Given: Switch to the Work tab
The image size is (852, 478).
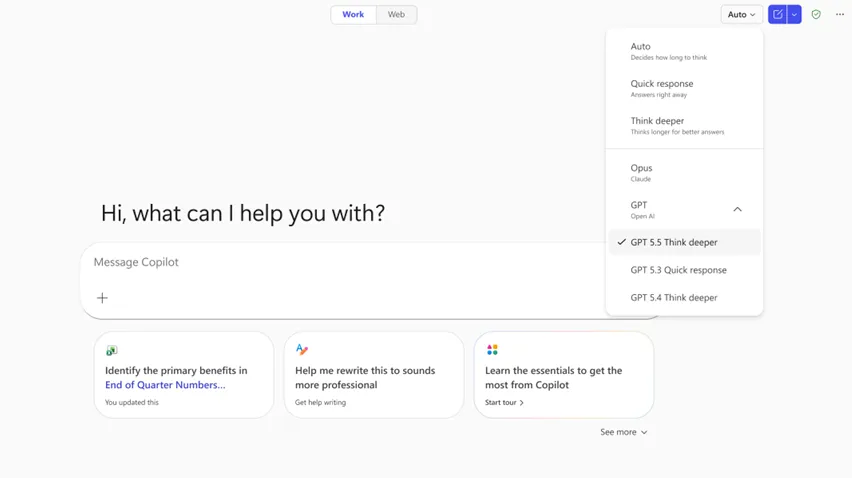Looking at the screenshot, I should pyautogui.click(x=353, y=15).
